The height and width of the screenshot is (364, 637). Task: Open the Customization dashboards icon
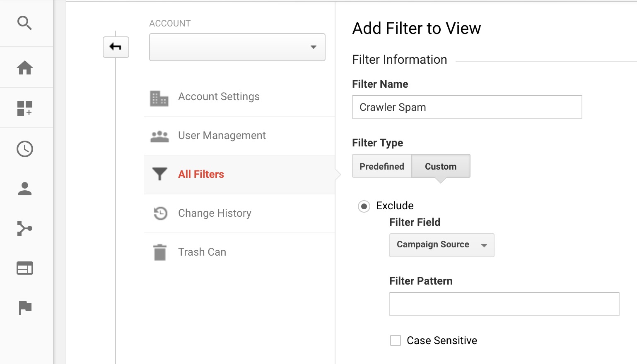[x=25, y=108]
